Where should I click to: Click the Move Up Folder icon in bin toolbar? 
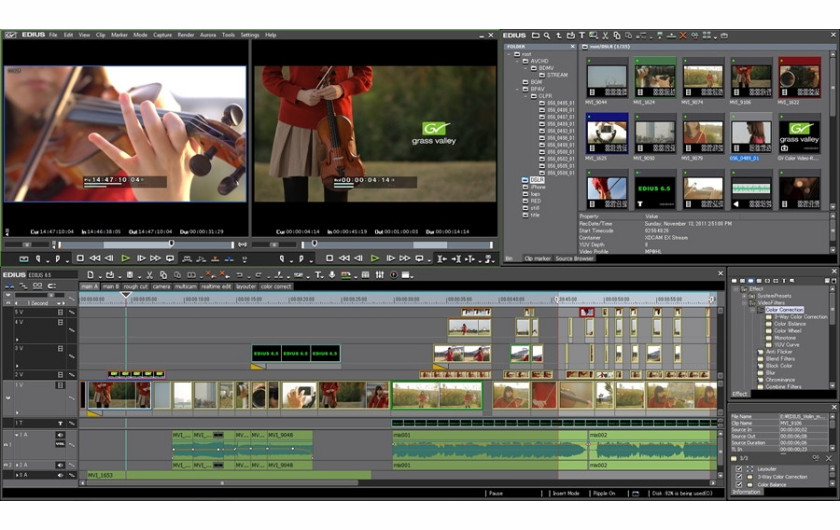coord(559,35)
